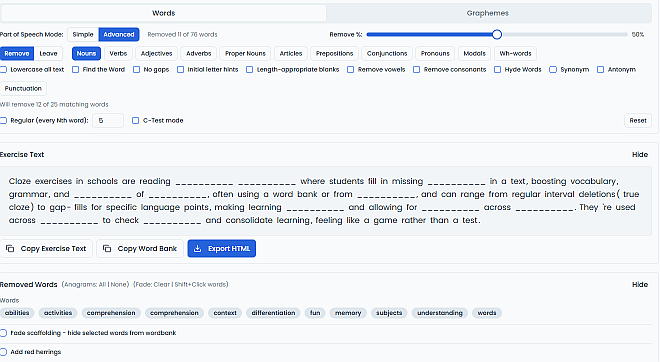Image resolution: width=660 pixels, height=362 pixels.
Task: Toggle the Modals filter
Action: tap(474, 53)
